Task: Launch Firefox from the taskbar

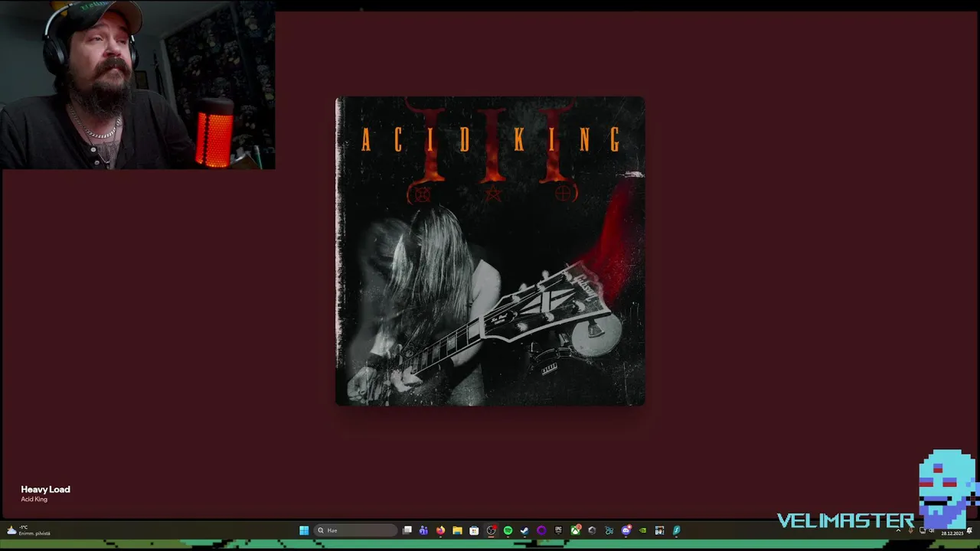Action: tap(440, 530)
